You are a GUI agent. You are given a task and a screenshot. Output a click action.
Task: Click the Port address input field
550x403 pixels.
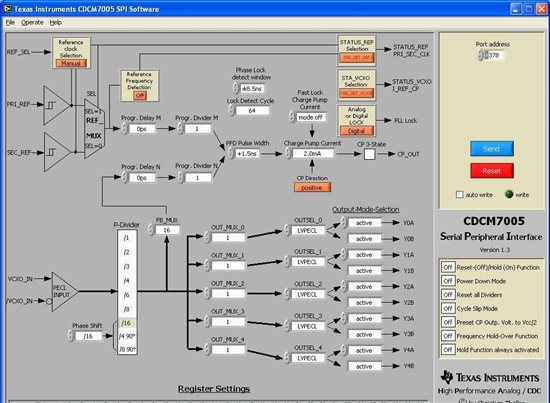click(x=495, y=55)
